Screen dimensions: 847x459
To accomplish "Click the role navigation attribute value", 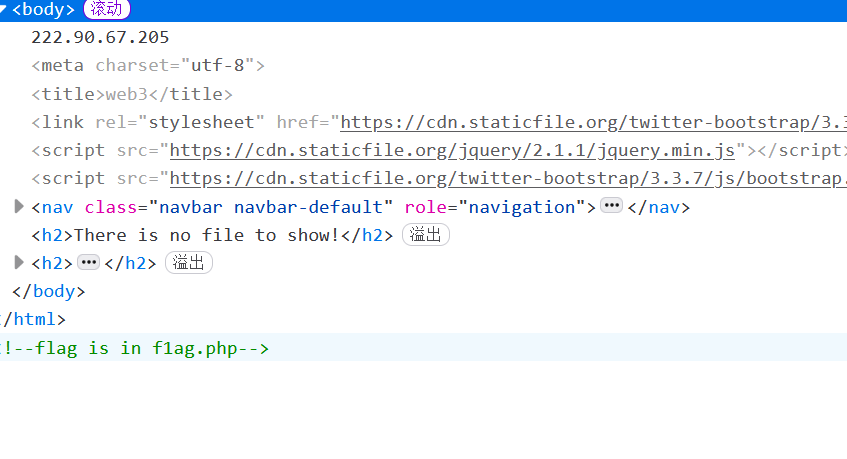I will click(x=522, y=207).
